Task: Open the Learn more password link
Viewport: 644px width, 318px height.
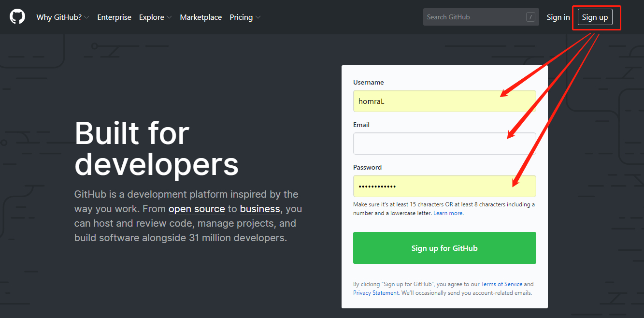Action: tap(448, 213)
